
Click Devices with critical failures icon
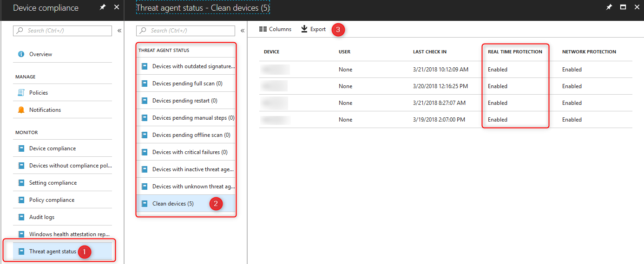(144, 152)
